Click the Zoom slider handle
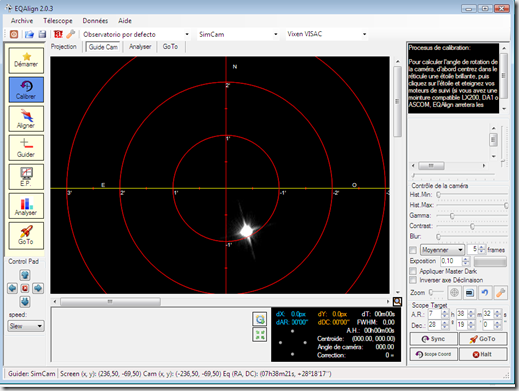Image resolution: width=519 pixels, height=391 pixels. coord(431,292)
